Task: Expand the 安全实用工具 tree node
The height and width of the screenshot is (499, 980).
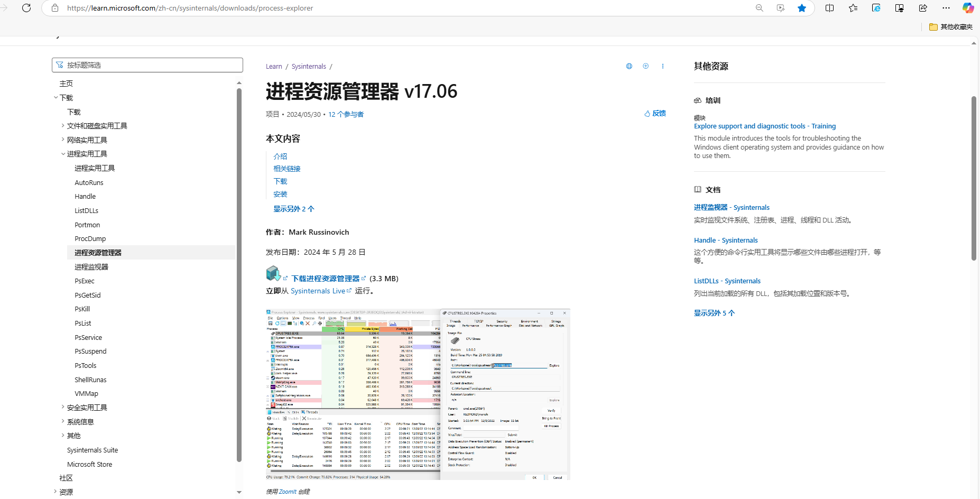Action: click(63, 408)
